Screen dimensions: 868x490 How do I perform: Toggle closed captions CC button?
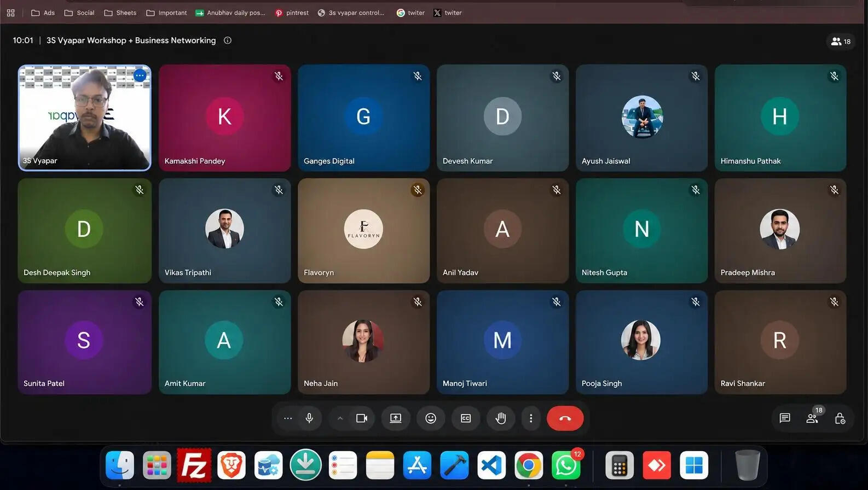466,418
